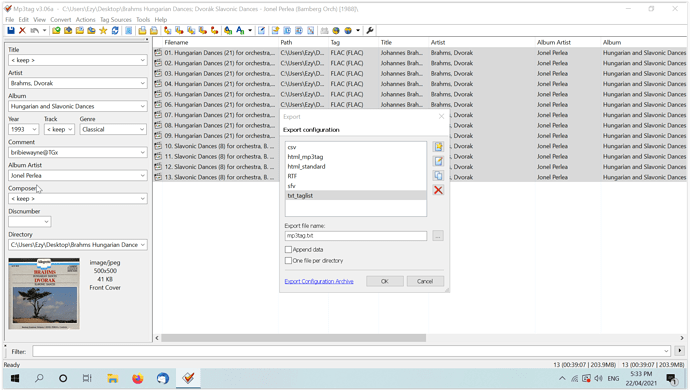The width and height of the screenshot is (690, 390).
Task: Open the Edit menu
Action: coord(24,20)
